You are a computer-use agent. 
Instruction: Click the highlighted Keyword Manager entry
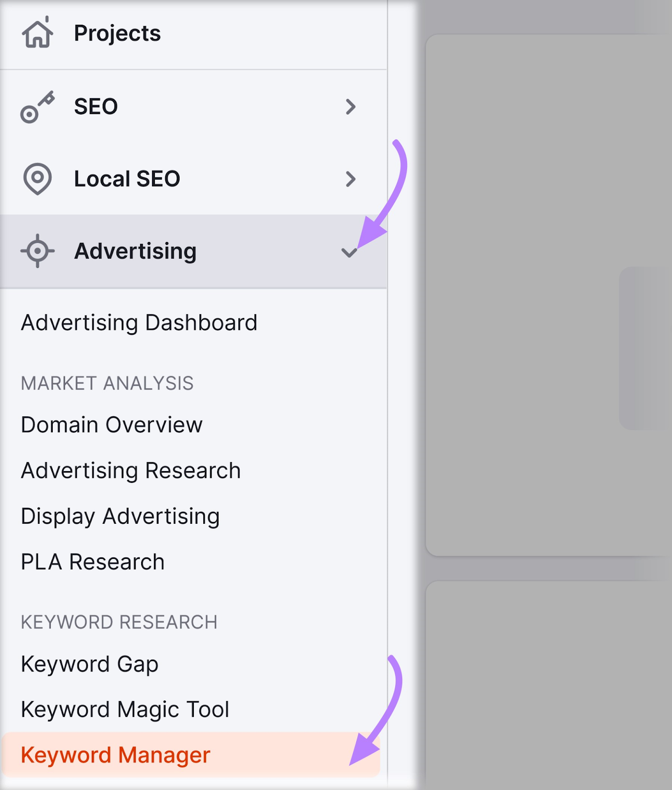115,754
